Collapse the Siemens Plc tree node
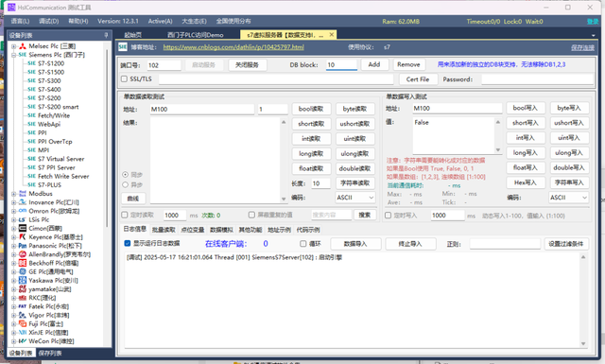This screenshot has width=605, height=364. (x=13, y=55)
